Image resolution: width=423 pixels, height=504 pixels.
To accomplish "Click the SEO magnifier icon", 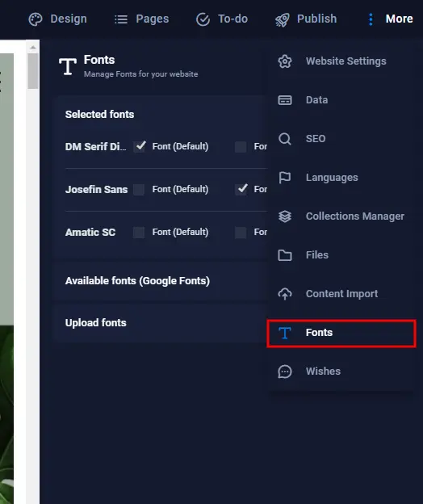I will pyautogui.click(x=285, y=139).
